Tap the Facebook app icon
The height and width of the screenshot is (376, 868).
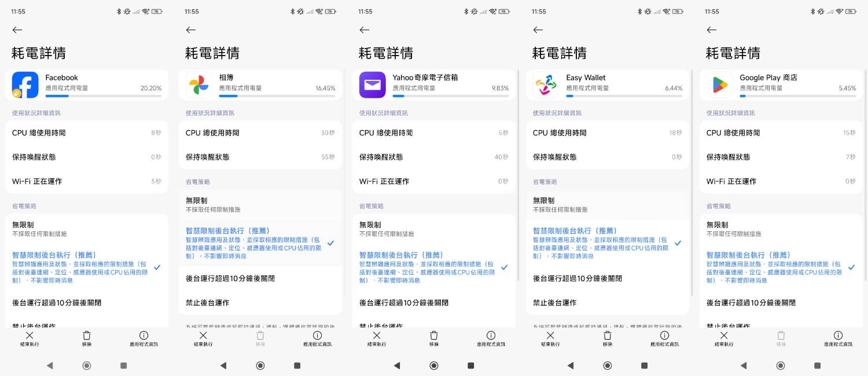click(25, 85)
